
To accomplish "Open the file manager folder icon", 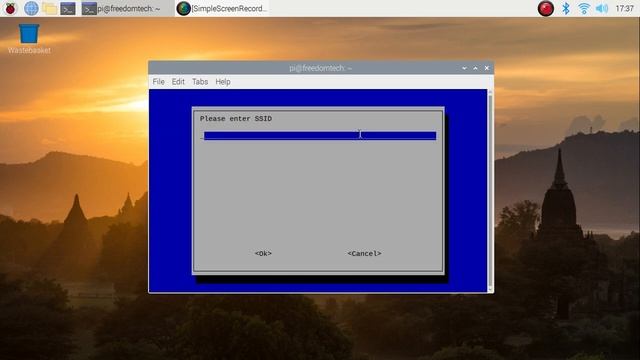I will [x=49, y=8].
